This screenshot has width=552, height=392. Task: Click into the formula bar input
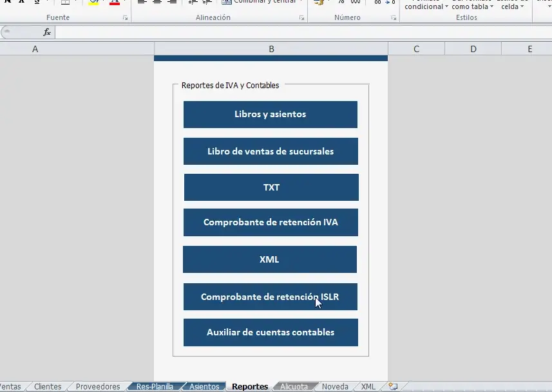303,32
